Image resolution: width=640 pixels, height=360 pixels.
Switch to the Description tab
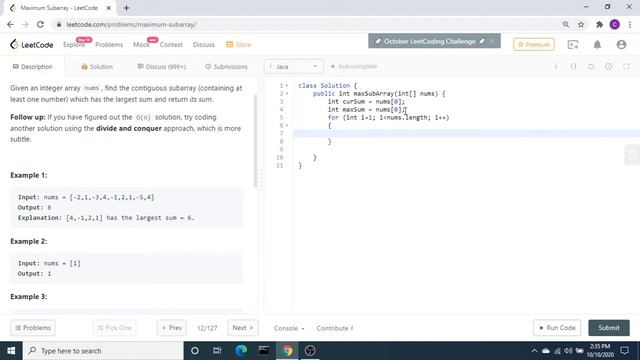pyautogui.click(x=32, y=67)
